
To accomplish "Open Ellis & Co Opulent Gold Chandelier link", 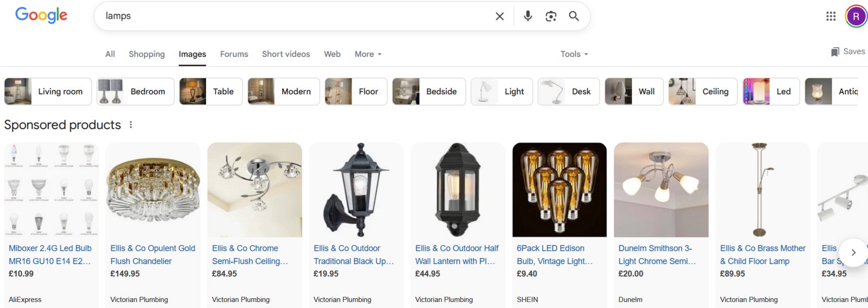I will [152, 254].
